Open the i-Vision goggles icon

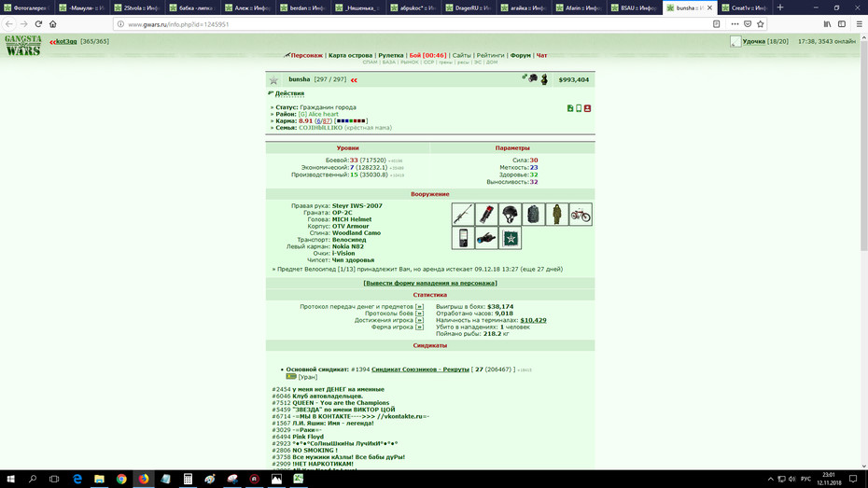[486, 238]
